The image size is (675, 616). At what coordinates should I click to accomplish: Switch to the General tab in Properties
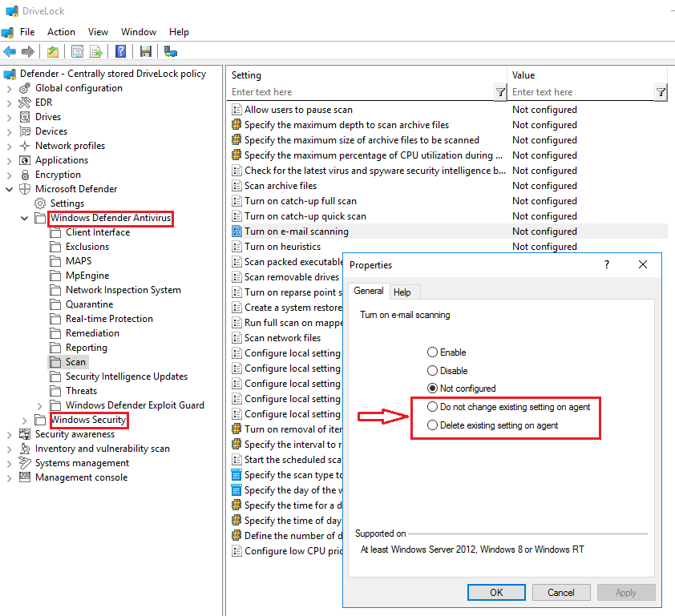click(369, 291)
